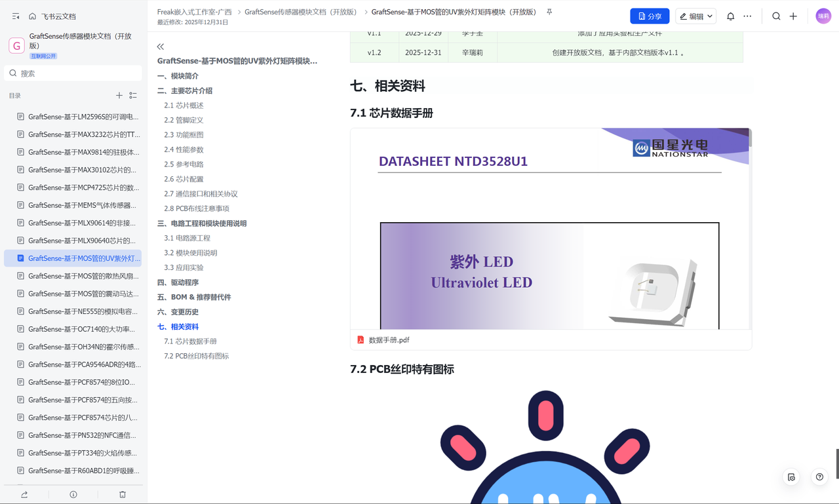Open the 数据手册.pdf attachment
Screen dimensions: 839x504
pos(389,340)
